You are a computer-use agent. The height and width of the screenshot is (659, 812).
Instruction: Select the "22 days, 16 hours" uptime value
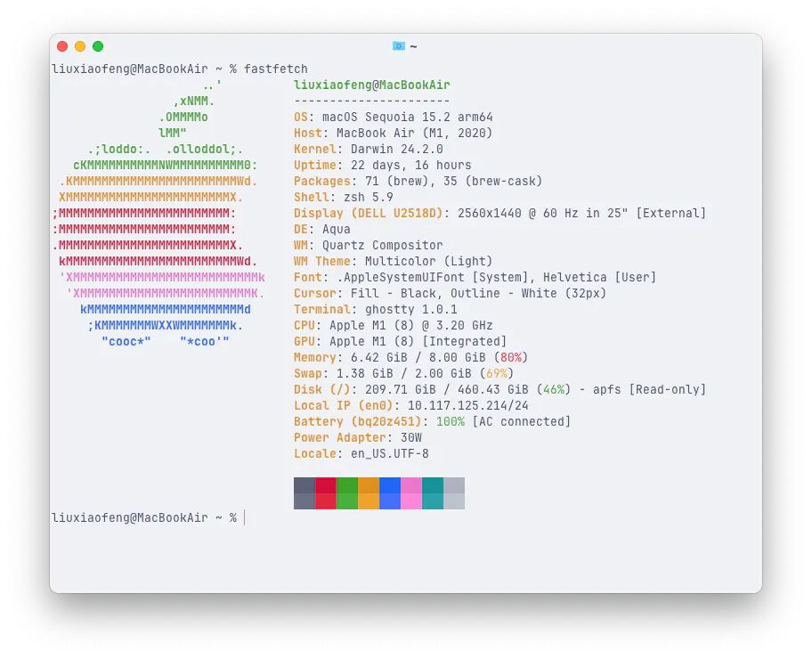point(411,166)
